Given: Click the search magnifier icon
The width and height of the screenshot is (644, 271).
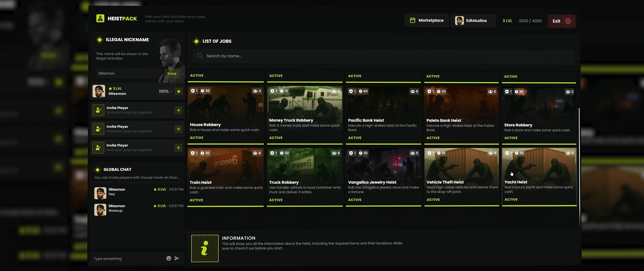Looking at the screenshot, I should pyautogui.click(x=200, y=56).
